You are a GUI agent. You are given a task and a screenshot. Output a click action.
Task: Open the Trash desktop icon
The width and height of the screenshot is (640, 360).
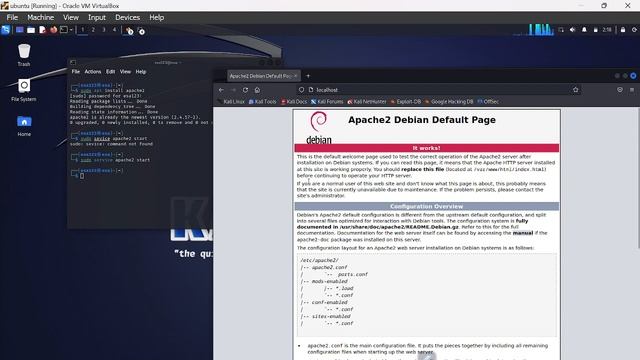pos(24,55)
